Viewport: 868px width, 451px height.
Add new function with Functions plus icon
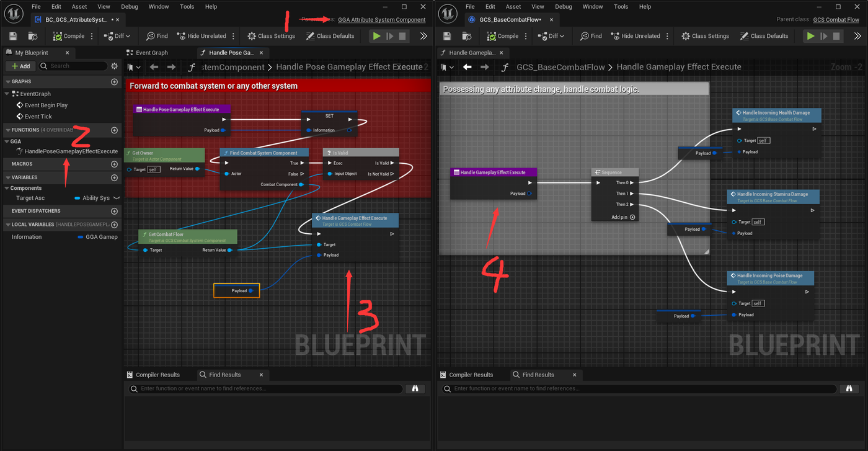pos(114,130)
